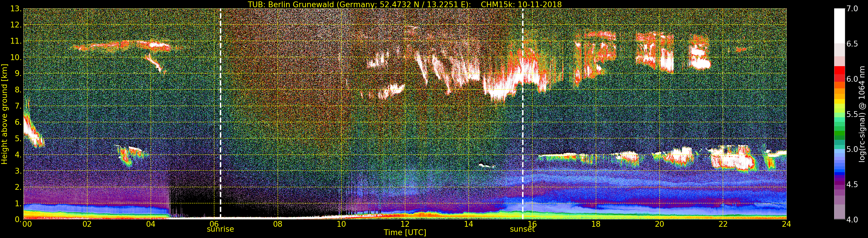
Task: Click the x-axis tick label '00'
Action: [x=27, y=224]
